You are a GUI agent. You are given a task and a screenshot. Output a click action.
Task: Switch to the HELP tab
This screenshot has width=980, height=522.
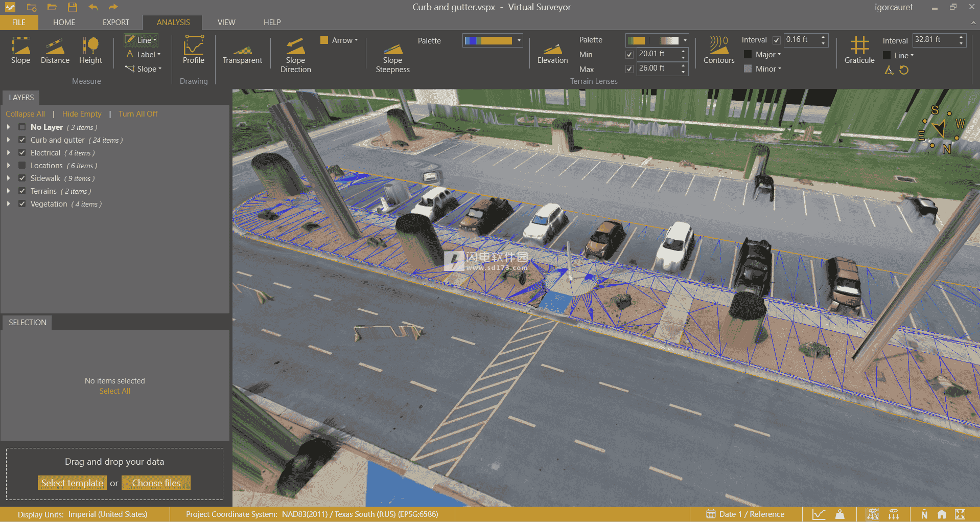click(272, 22)
